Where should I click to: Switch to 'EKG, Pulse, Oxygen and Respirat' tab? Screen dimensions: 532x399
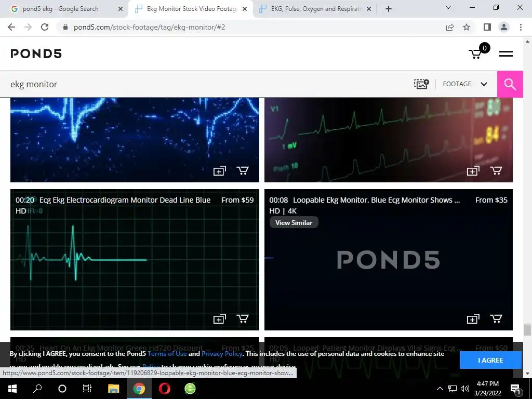coord(315,9)
